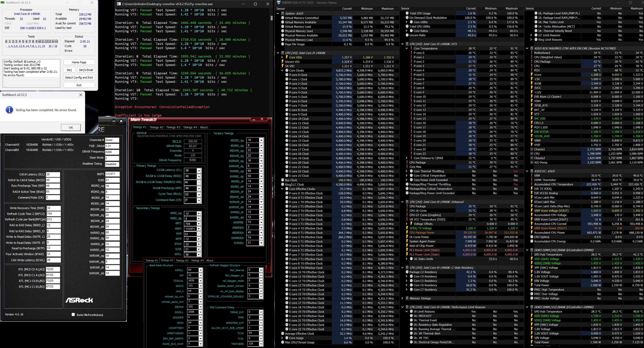Click OK in TestMem5 completion dialog

71,127
